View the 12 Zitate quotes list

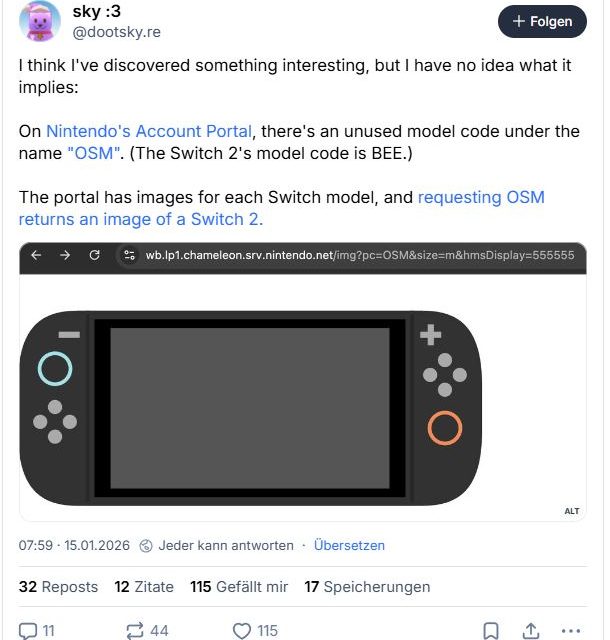(x=144, y=587)
